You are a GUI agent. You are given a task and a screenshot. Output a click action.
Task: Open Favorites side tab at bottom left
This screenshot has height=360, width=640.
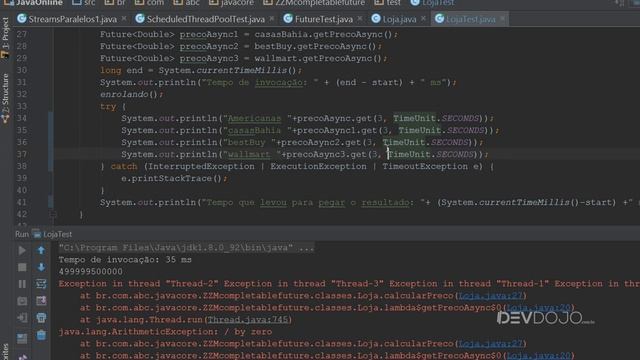(x=5, y=352)
